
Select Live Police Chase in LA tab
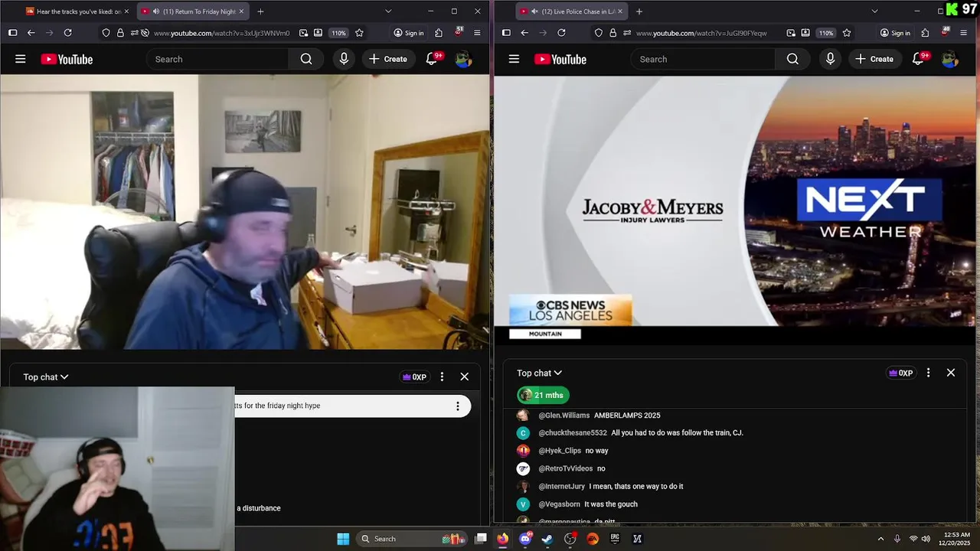click(573, 11)
